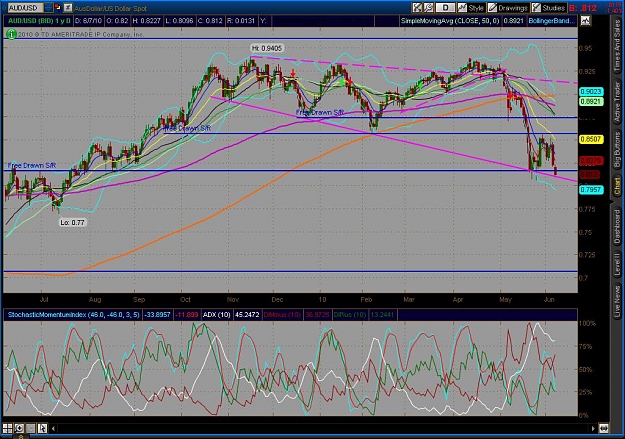Click the C: 0.812 close value

click(209, 21)
